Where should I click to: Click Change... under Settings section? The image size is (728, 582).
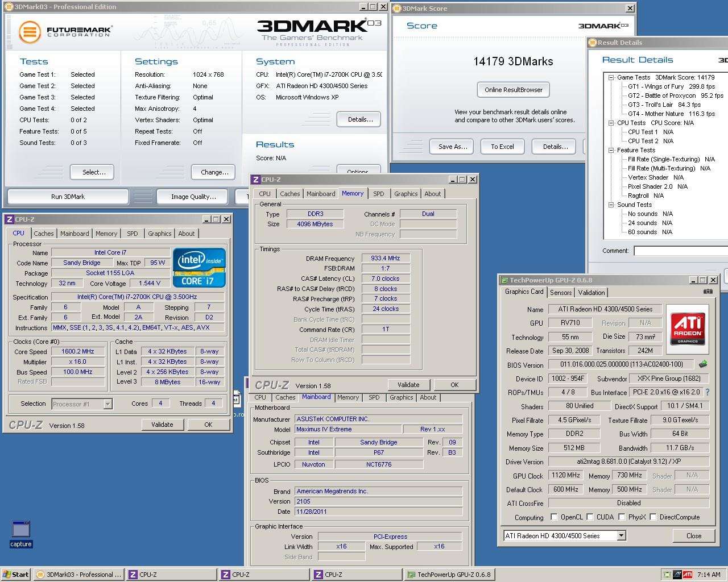(x=214, y=172)
